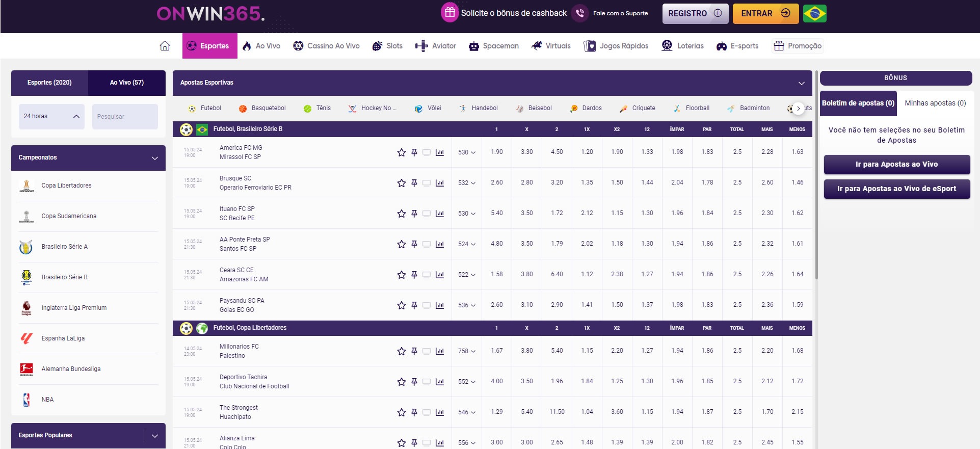Image resolution: width=980 pixels, height=449 pixels.
Task: Open statistics for The Strongest match
Action: coord(440,412)
